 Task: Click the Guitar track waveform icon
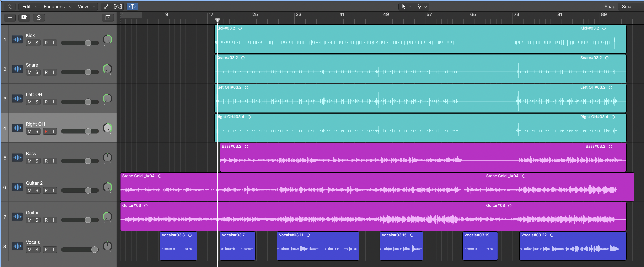[17, 217]
